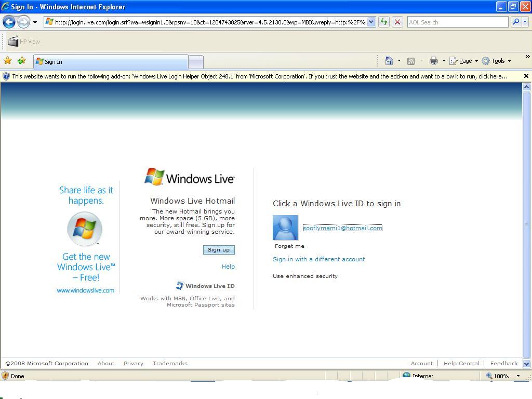Image resolution: width=532 pixels, height=399 pixels.
Task: Close the add-on information bar
Action: pyautogui.click(x=526, y=76)
